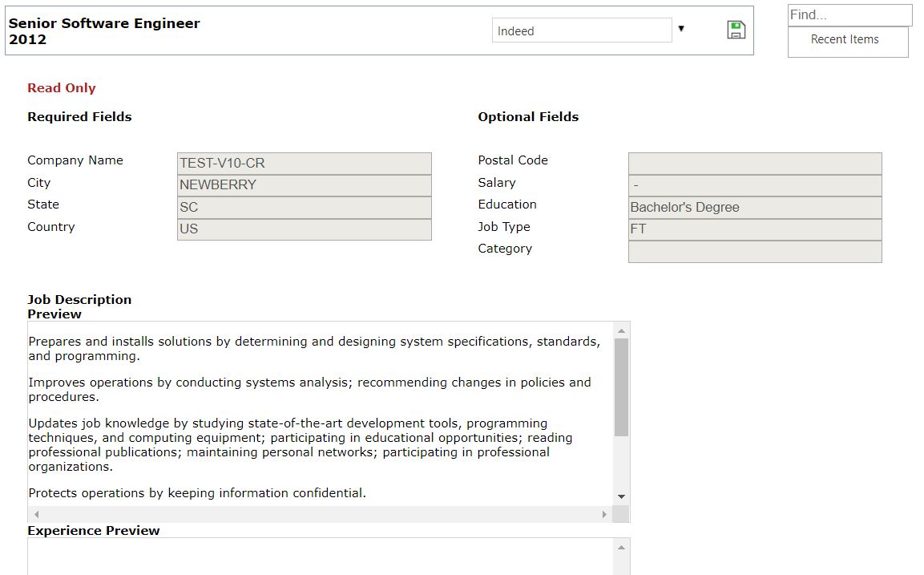Open the Recent Items button
Screen dimensions: 924x575
(x=847, y=40)
